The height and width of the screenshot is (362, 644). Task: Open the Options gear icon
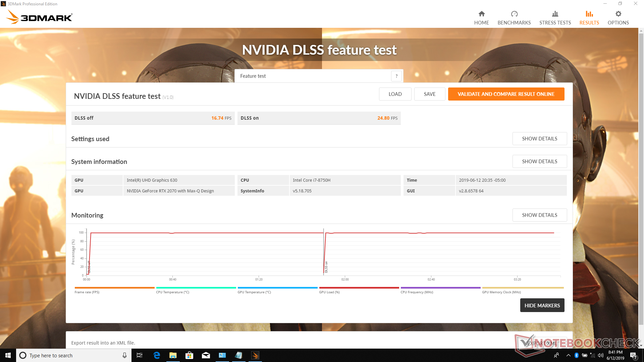618,14
